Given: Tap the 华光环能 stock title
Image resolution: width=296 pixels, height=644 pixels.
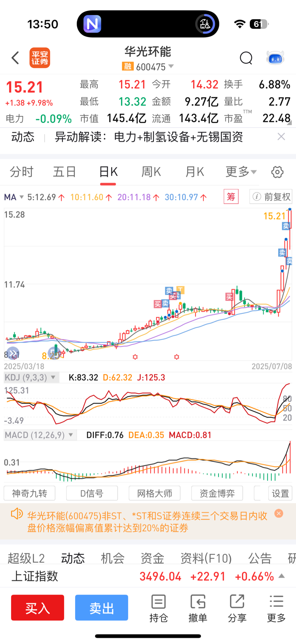Looking at the screenshot, I should tap(148, 52).
